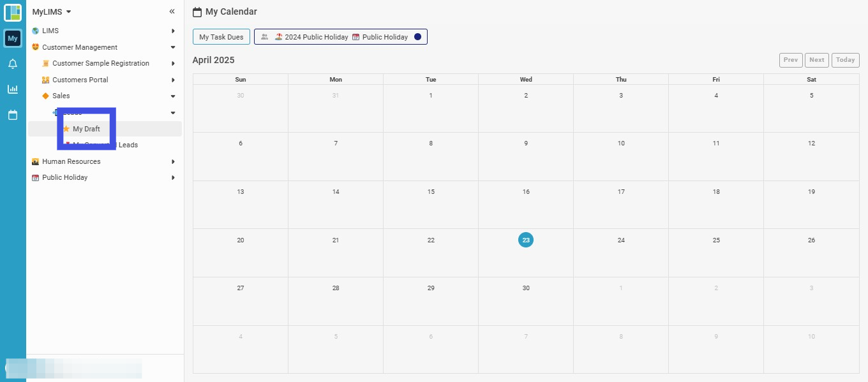This screenshot has height=382, width=868.
Task: Open Customer Sample Registration menu item
Action: click(101, 63)
